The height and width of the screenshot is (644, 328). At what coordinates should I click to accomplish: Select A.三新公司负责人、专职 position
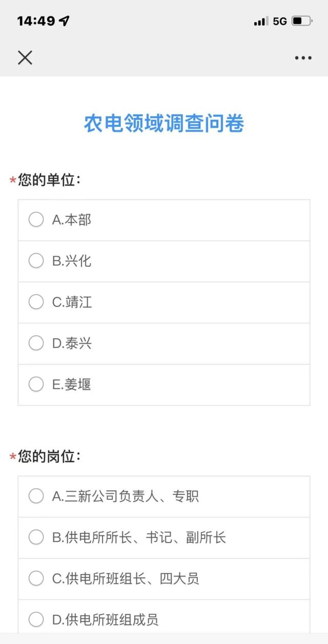pyautogui.click(x=36, y=496)
